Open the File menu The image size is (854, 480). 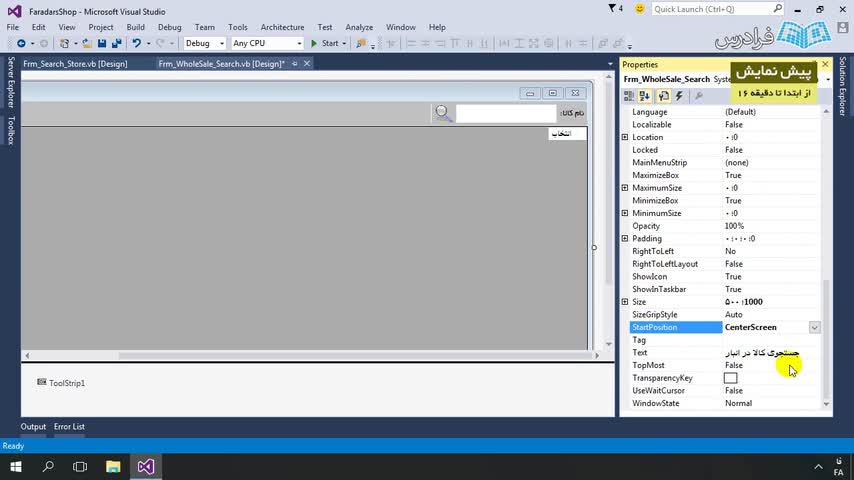(x=13, y=27)
